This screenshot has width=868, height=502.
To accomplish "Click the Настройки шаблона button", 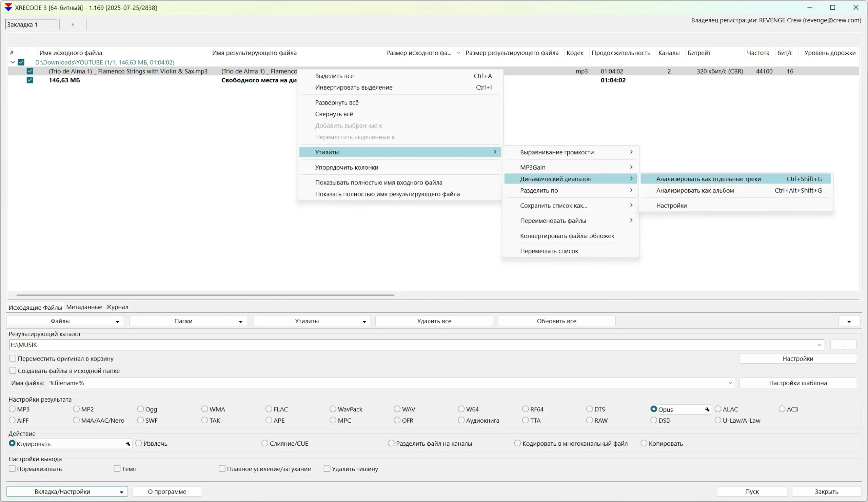I will point(798,383).
